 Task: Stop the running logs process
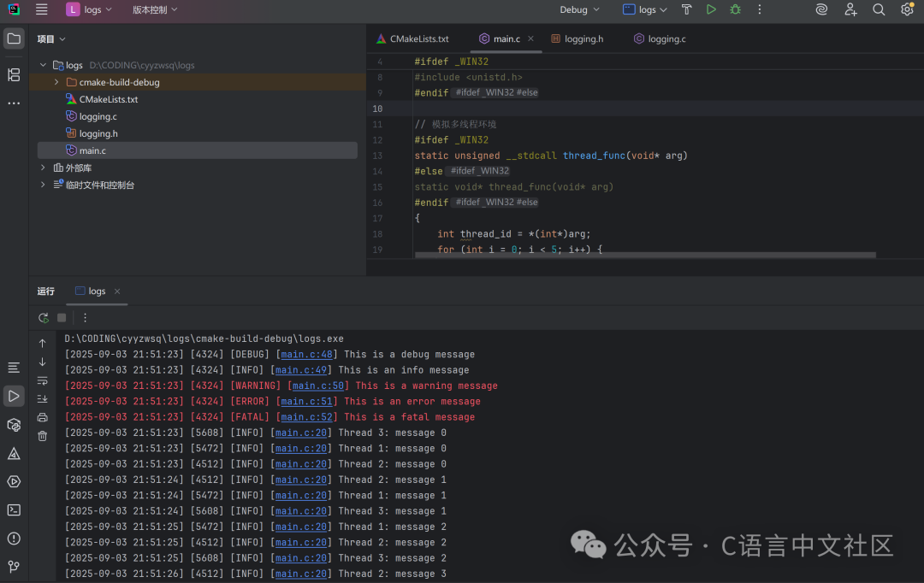click(62, 318)
